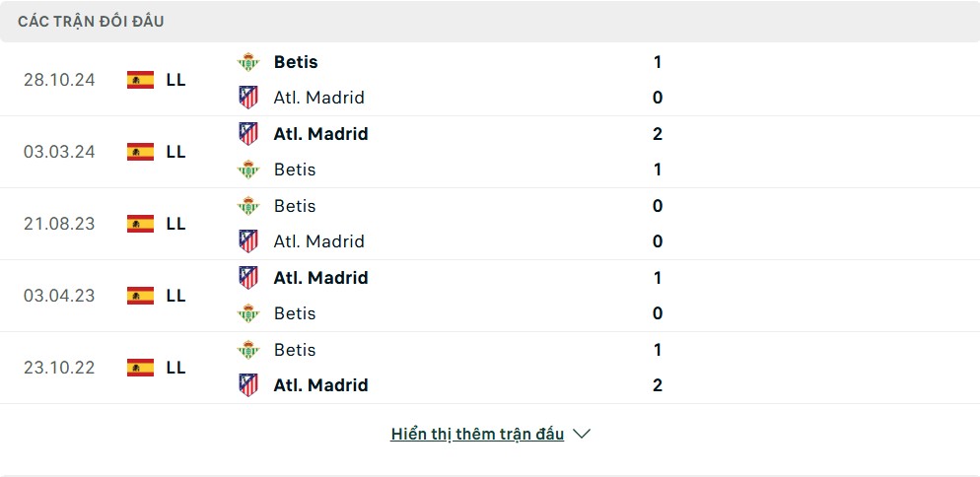Click Spain flag beside 03.04.23 match

click(140, 296)
